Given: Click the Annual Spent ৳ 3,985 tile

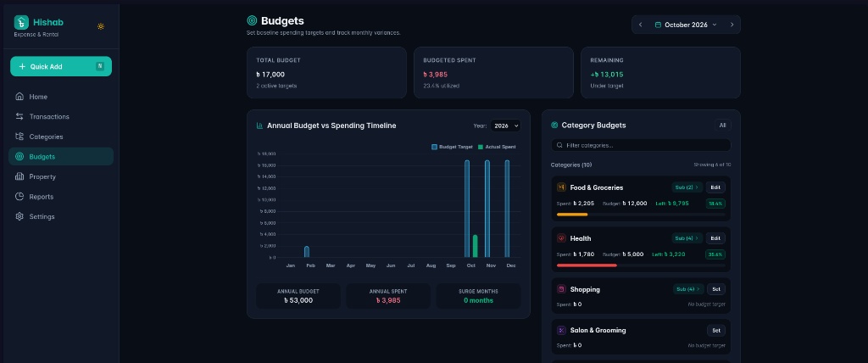Looking at the screenshot, I should pos(388,296).
